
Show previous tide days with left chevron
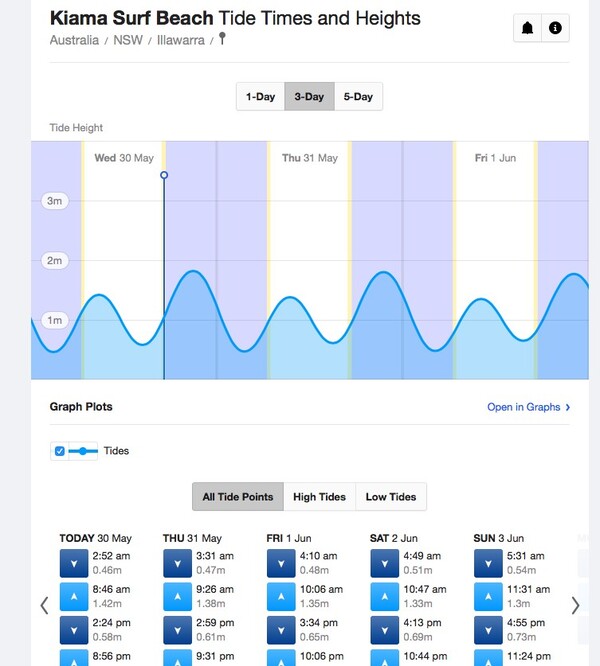pyautogui.click(x=44, y=605)
